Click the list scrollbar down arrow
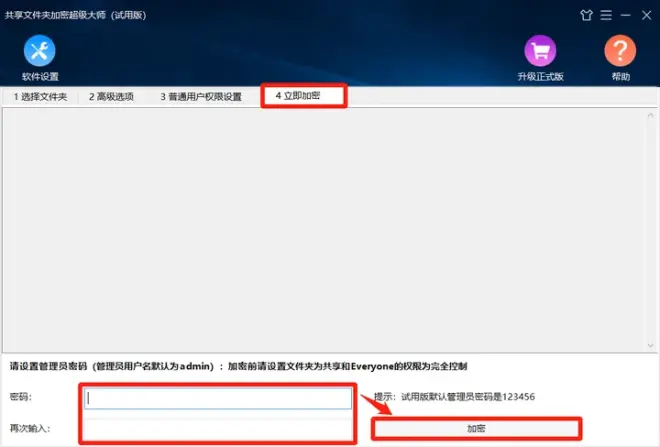This screenshot has width=660, height=447. (x=651, y=346)
